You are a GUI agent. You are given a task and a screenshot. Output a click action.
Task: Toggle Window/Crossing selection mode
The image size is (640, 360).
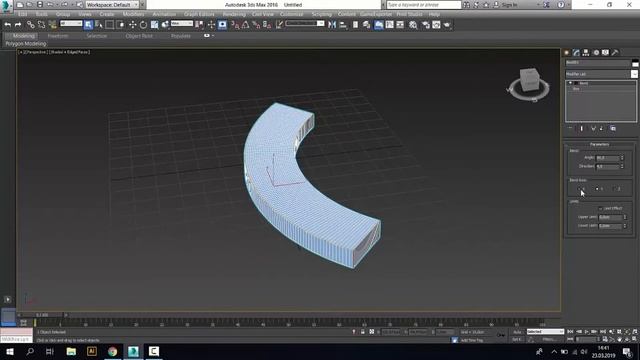(120, 25)
